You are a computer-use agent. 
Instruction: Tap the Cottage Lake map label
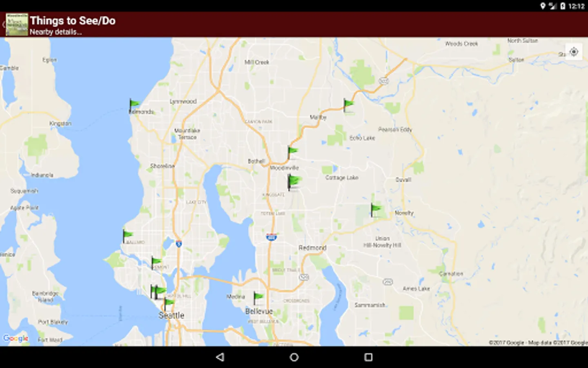coord(342,177)
